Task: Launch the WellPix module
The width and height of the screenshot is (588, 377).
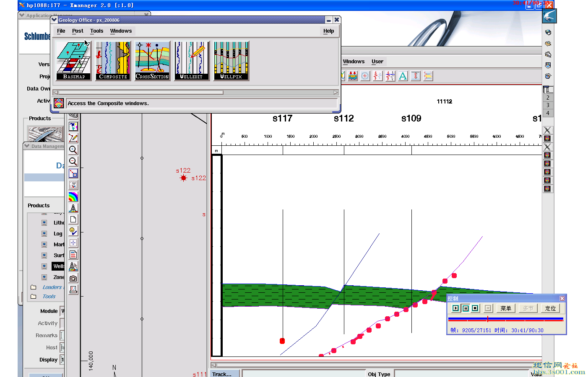Action: point(231,61)
